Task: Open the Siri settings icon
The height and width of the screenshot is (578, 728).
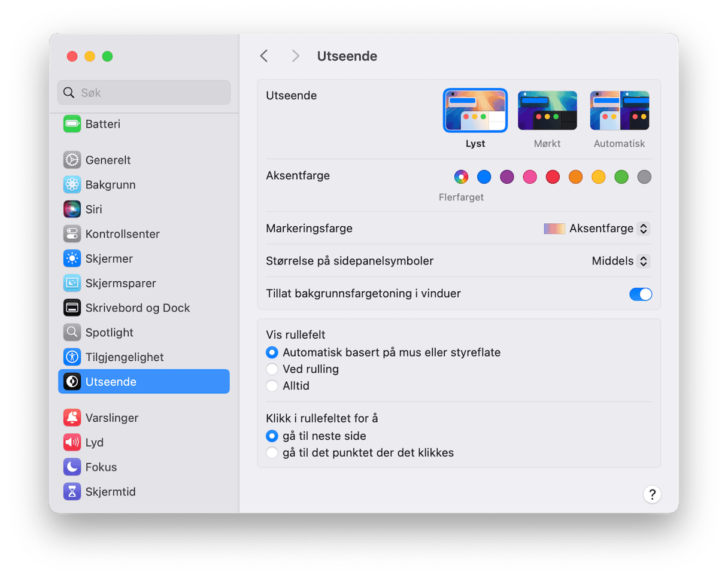Action: coord(72,209)
